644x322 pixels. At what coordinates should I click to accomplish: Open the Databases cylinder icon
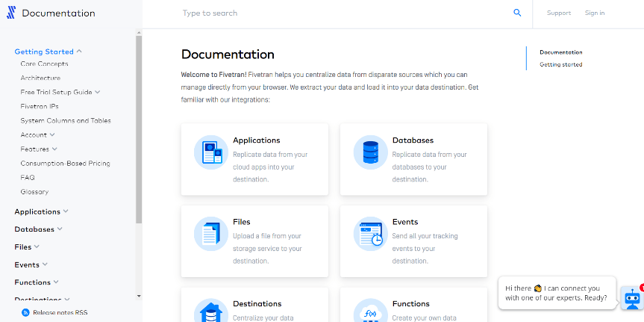370,152
